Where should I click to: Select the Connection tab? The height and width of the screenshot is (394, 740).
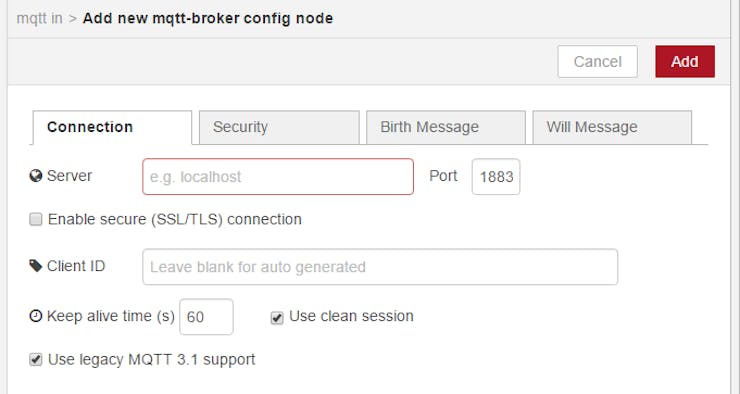[x=112, y=127]
